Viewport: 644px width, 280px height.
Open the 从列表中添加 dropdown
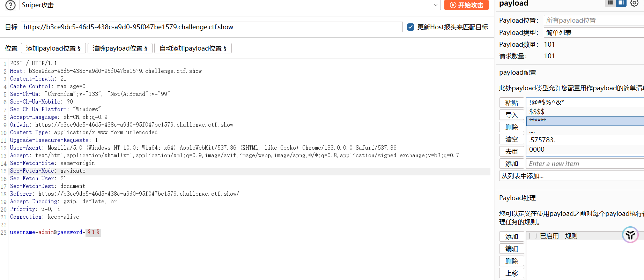pyautogui.click(x=571, y=176)
